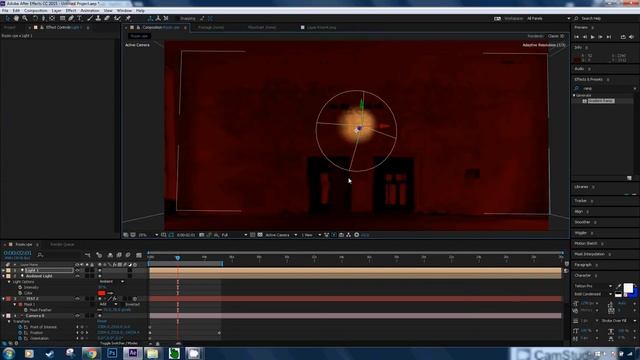Mute audio in Preview panel
Viewport: 640px width, 360px height.
tap(631, 37)
